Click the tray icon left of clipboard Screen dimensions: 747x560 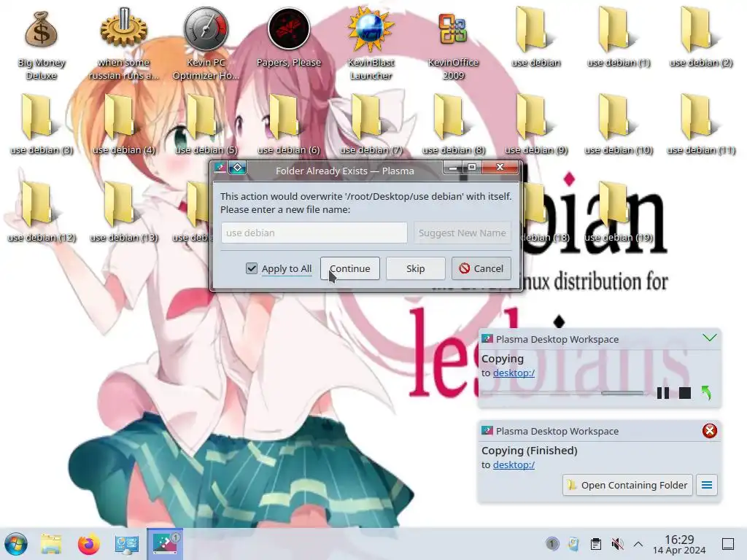[x=573, y=544]
